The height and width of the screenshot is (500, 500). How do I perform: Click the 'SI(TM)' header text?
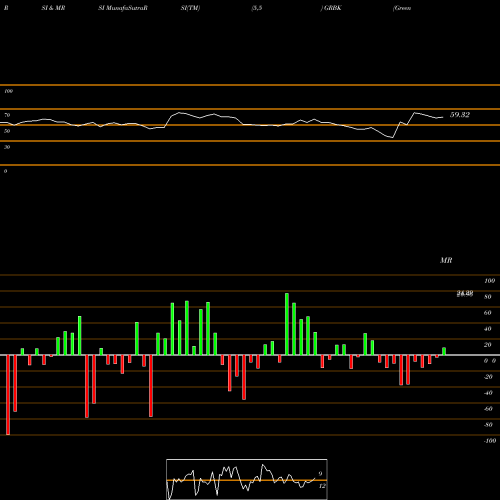[x=190, y=8]
